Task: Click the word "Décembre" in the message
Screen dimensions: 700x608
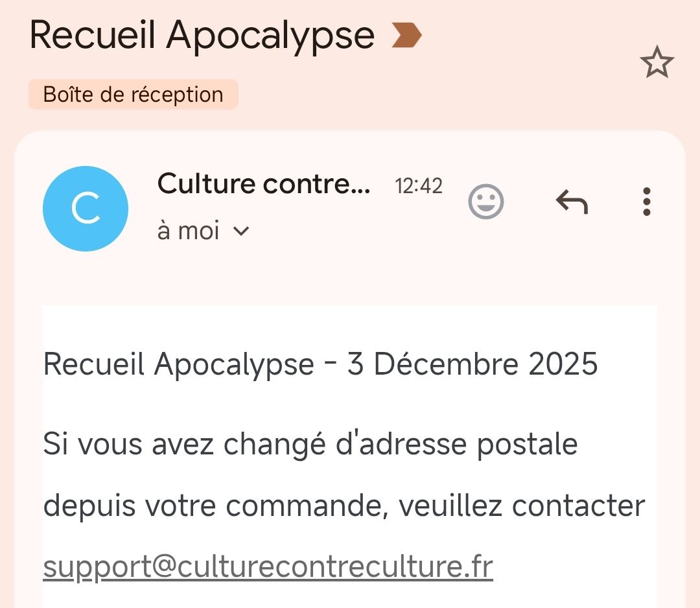Action: click(446, 364)
